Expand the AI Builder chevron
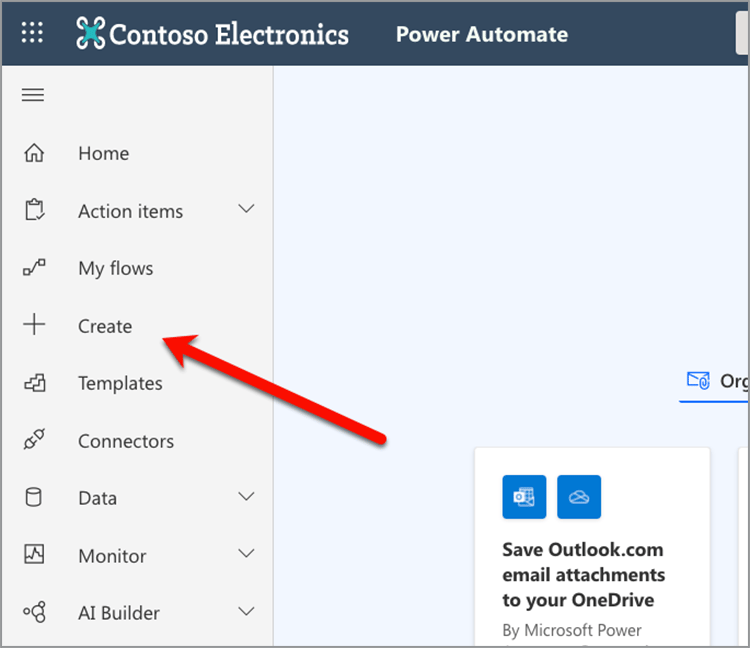Image resolution: width=750 pixels, height=648 pixels. pos(246,612)
